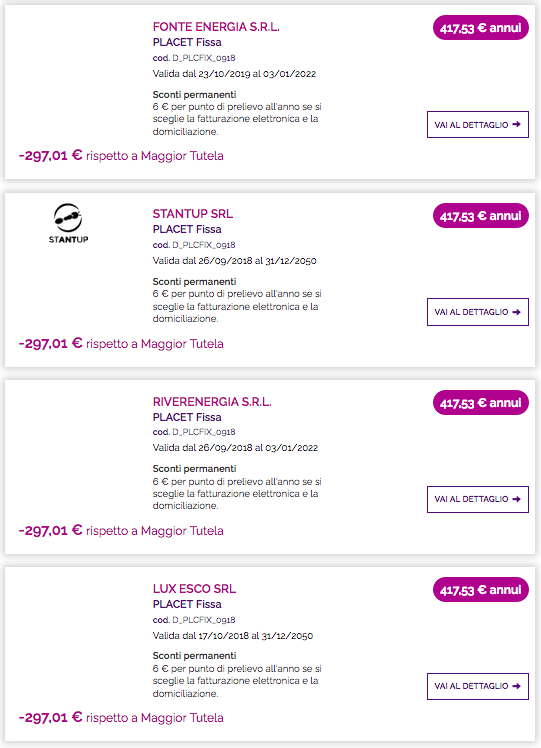Click Lux Esco savings versus Maggior Tutela
Image resolution: width=541 pixels, height=748 pixels.
(x=121, y=717)
